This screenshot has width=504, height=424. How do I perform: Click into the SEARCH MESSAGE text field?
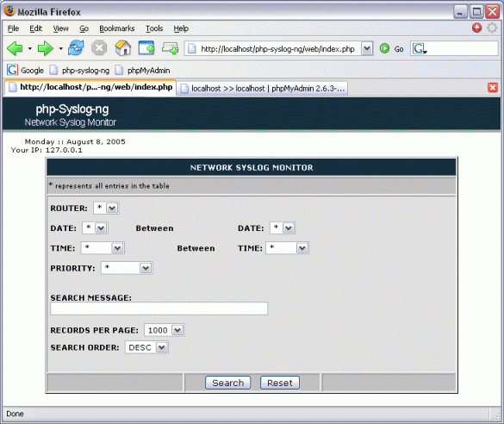point(159,309)
